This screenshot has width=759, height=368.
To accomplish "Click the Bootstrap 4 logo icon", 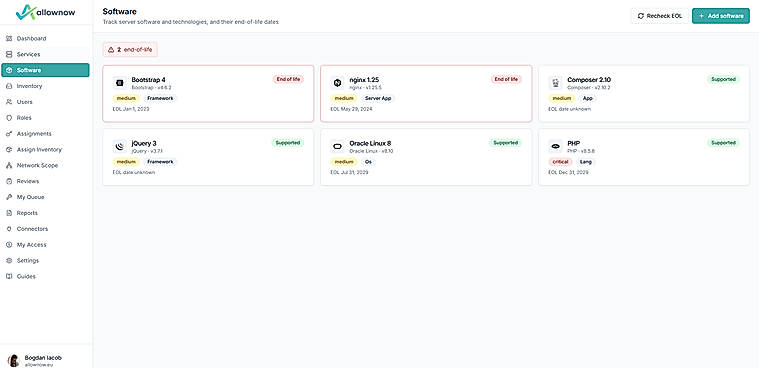I will point(120,83).
